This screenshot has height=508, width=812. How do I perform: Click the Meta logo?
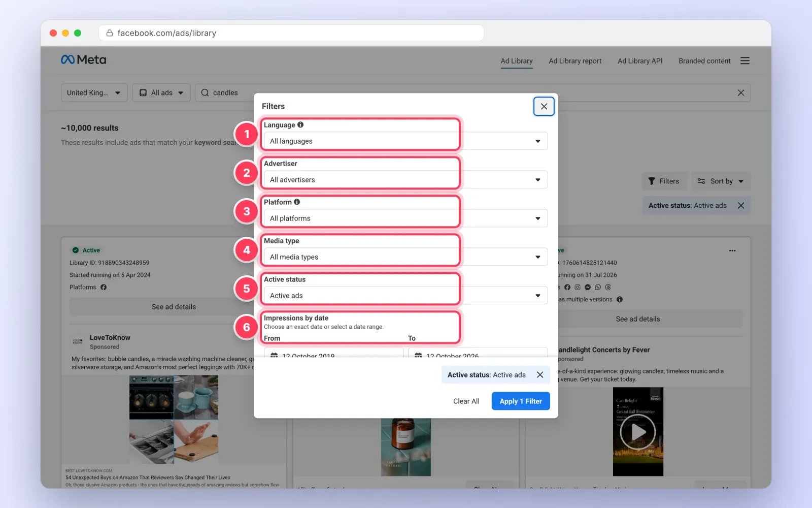click(x=83, y=60)
